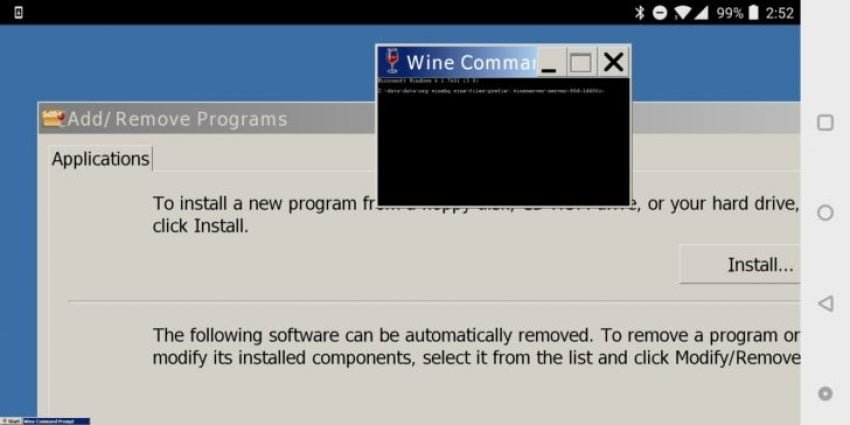The image size is (850, 425).
Task: Click the Install... button
Action: 740,265
